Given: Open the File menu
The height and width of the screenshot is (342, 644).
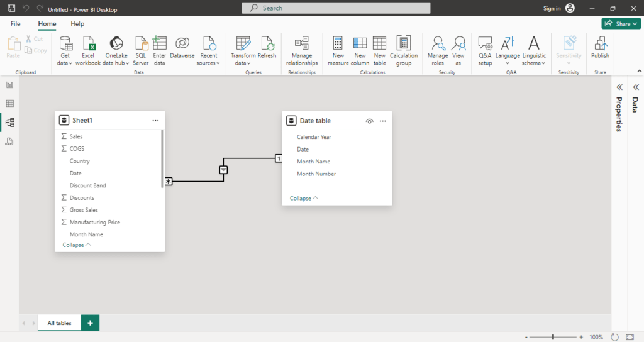Looking at the screenshot, I should 16,24.
